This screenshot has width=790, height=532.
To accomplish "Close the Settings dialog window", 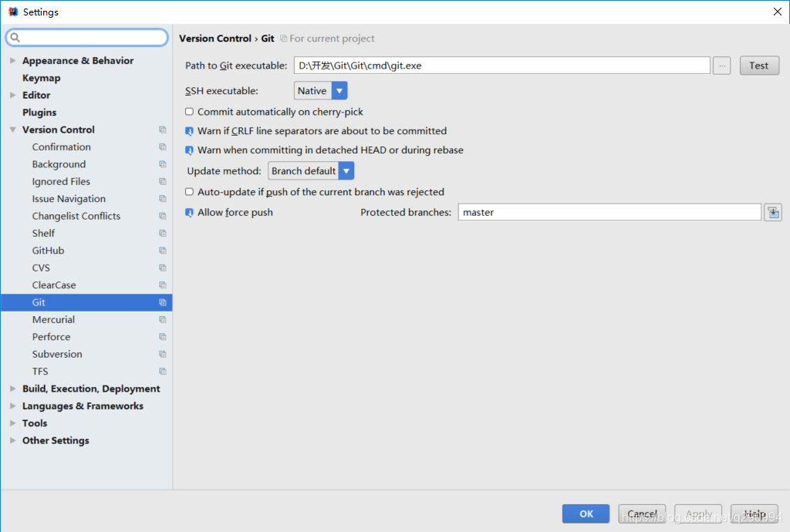I will [x=778, y=12].
